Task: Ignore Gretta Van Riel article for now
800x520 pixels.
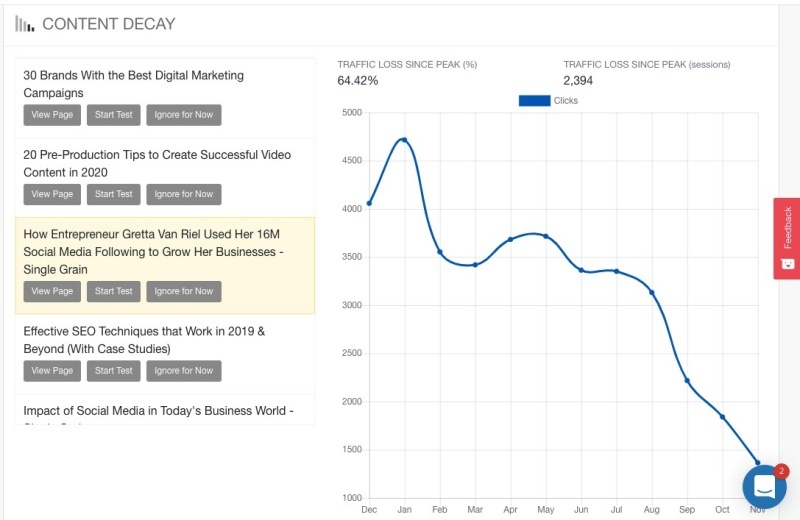Action: point(184,291)
